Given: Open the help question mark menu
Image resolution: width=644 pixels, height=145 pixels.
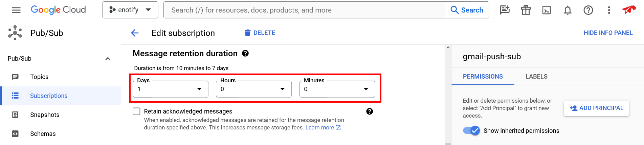Looking at the screenshot, I should (588, 10).
